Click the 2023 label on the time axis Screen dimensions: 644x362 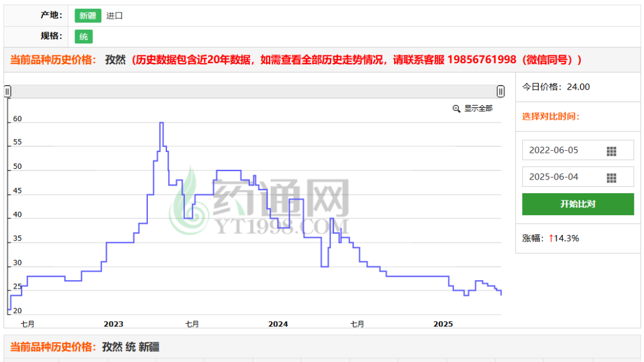coord(113,324)
